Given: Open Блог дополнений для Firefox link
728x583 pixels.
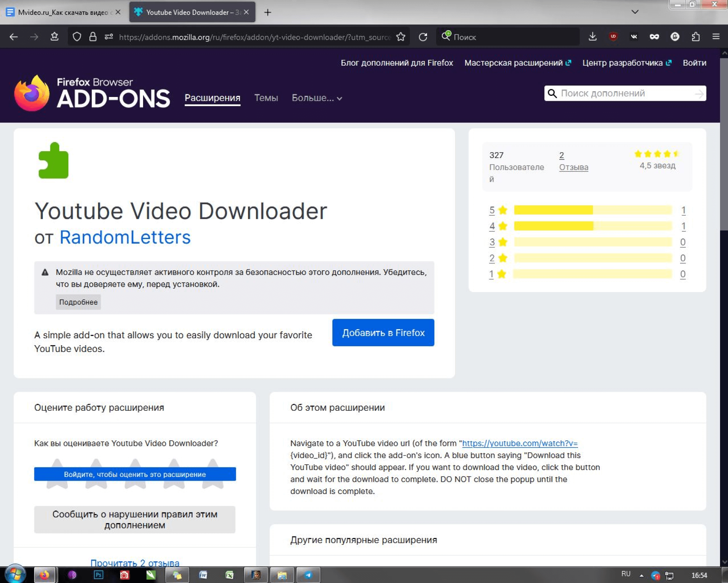Looking at the screenshot, I should (x=397, y=63).
